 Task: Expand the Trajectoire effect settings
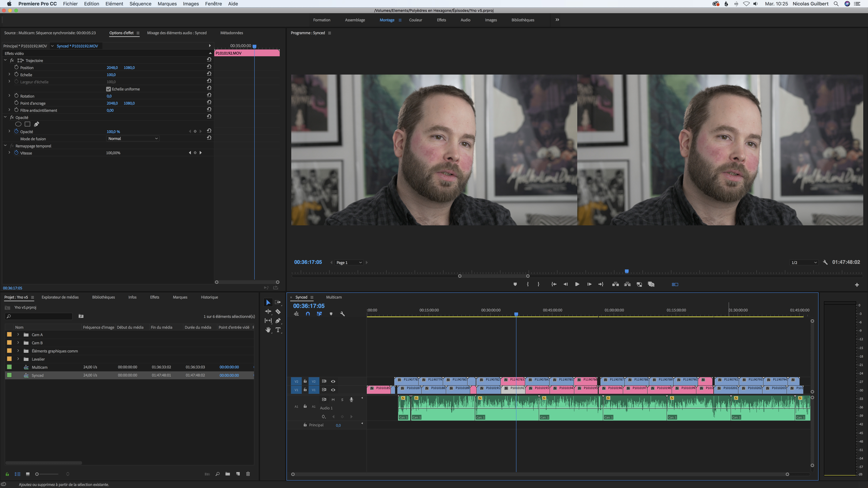[5, 60]
